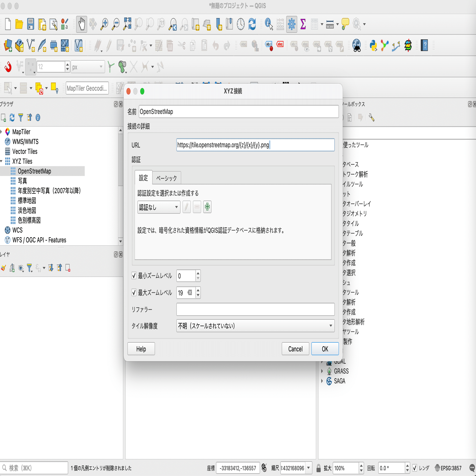Switch to the ベーシック authentication tab
Screen dimensions: 476x476
(167, 178)
